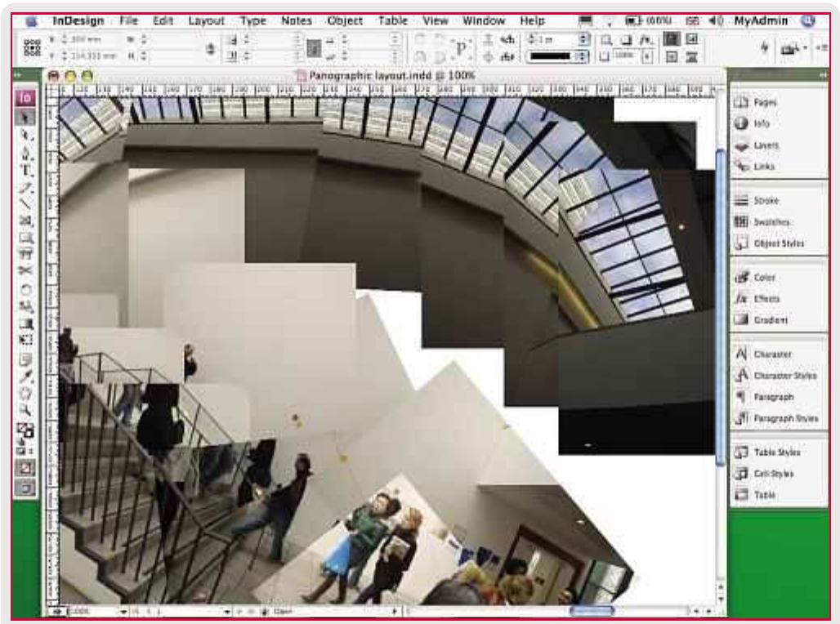Select the Line tool
The width and height of the screenshot is (840, 624).
tap(26, 203)
